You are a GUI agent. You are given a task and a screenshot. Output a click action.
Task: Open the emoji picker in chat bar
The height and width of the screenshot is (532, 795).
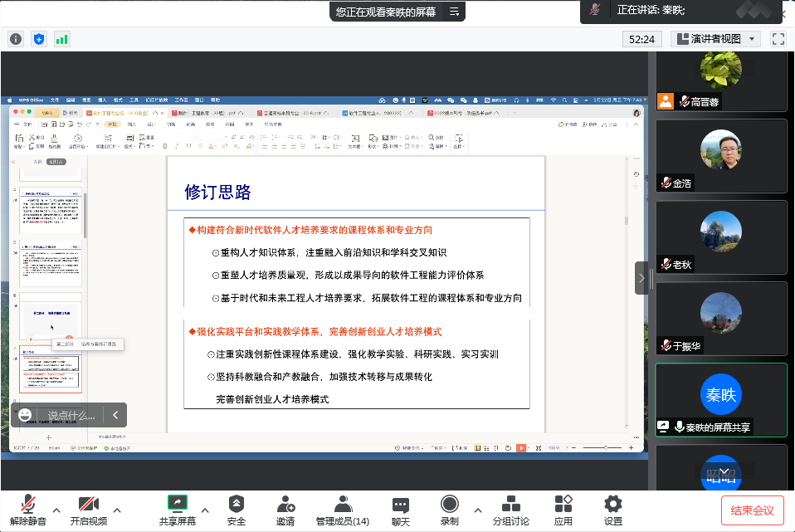tap(26, 415)
